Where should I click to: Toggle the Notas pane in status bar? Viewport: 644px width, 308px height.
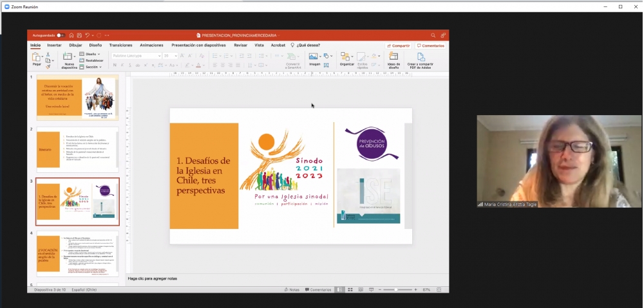coord(292,290)
